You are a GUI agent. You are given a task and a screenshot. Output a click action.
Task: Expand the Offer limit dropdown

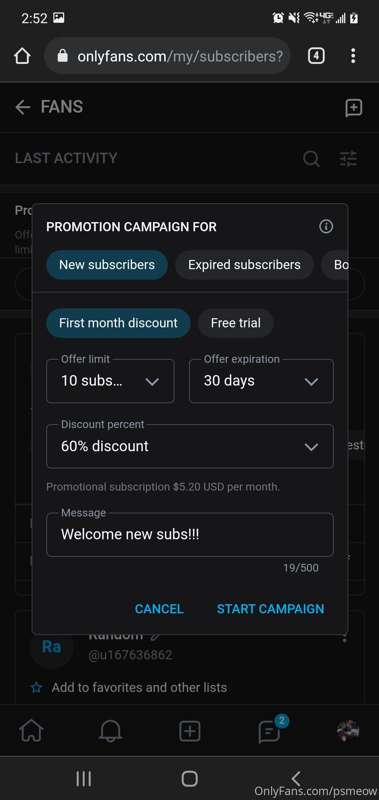pyautogui.click(x=110, y=381)
